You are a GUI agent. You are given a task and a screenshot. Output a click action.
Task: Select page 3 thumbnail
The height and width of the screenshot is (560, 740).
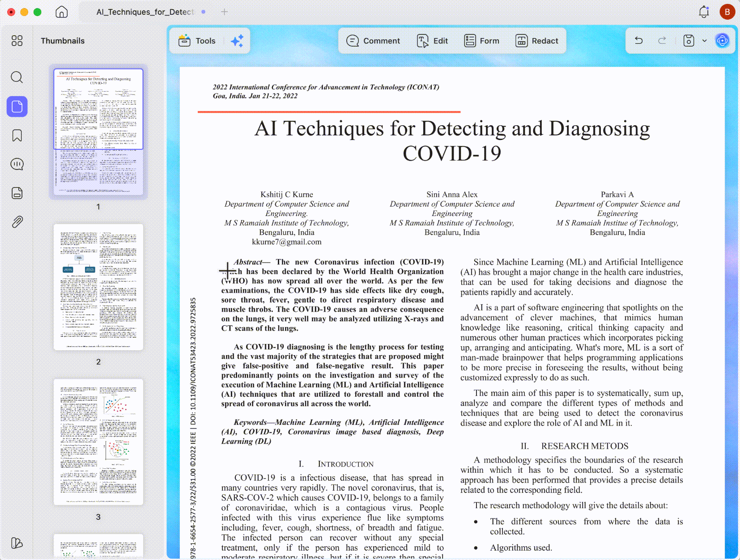(x=98, y=442)
